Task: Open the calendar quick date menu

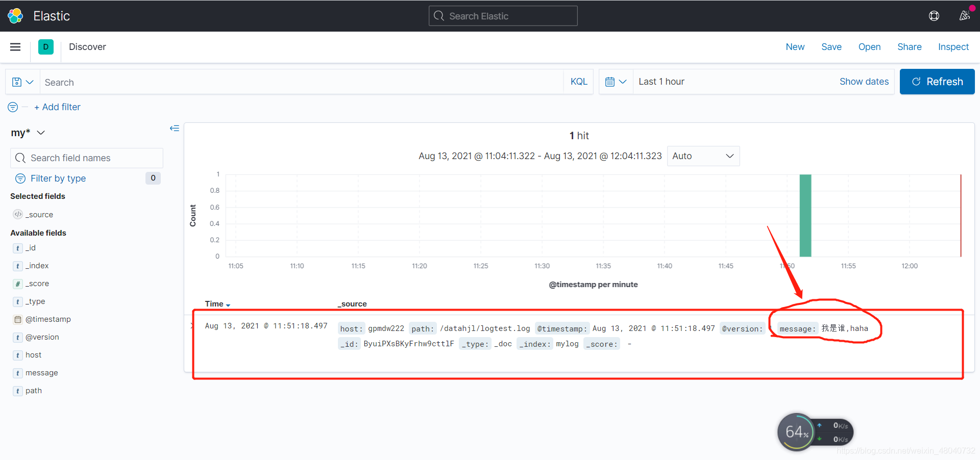Action: [x=616, y=82]
